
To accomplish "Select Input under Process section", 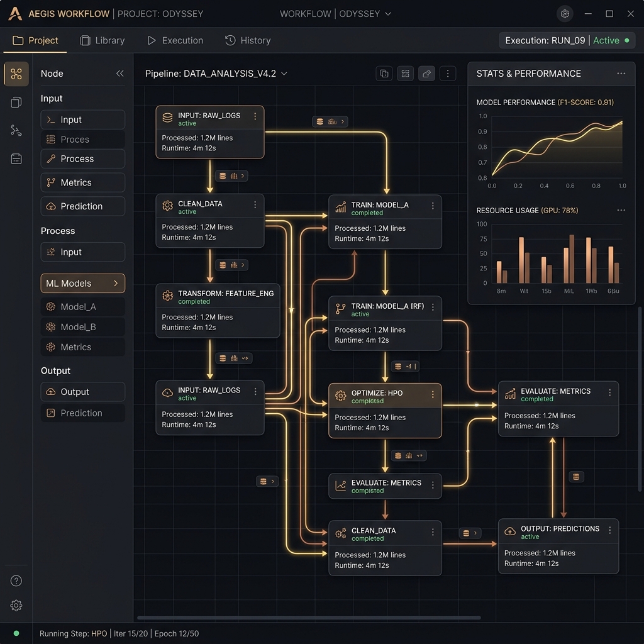I will [82, 252].
